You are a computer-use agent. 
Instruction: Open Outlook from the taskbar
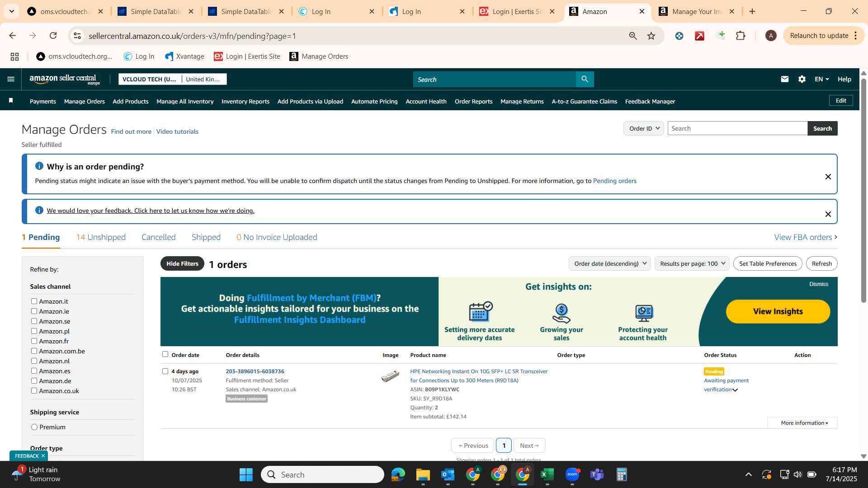(x=448, y=474)
